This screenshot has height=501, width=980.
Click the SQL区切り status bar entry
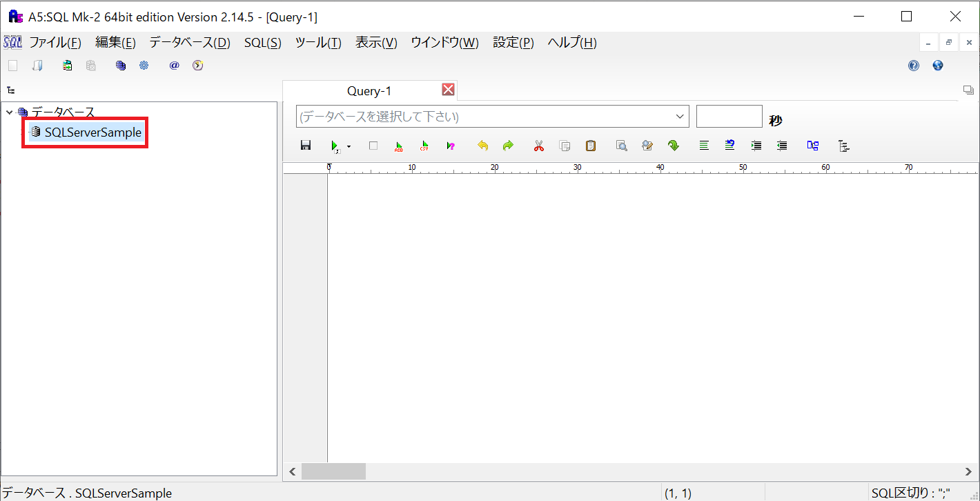(911, 493)
